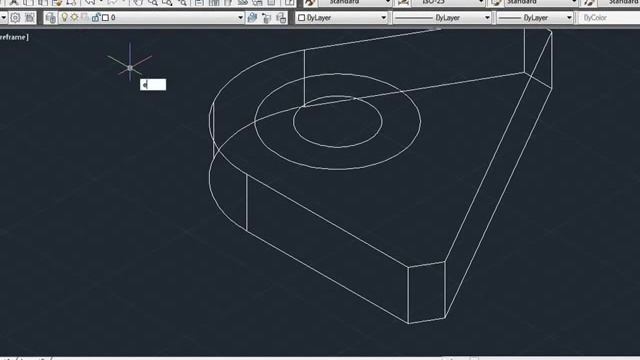
Task: Click the Zoom Previous magnifier icon
Action: click(x=182, y=3)
